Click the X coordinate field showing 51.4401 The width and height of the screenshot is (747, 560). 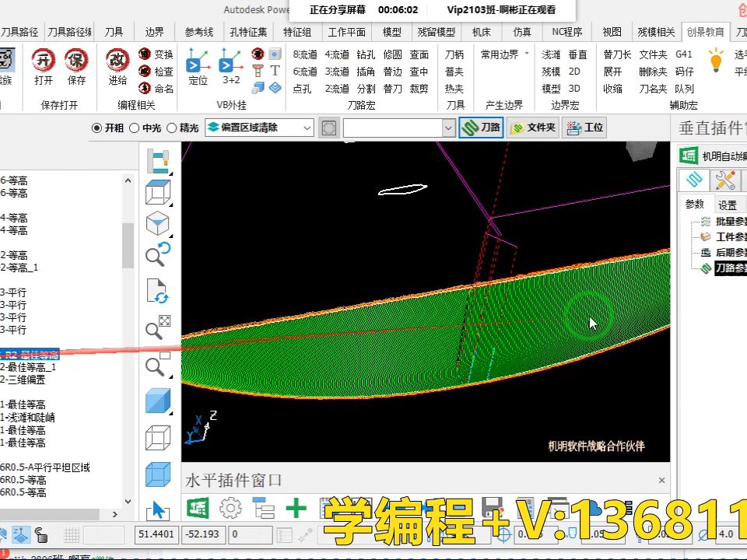click(156, 534)
